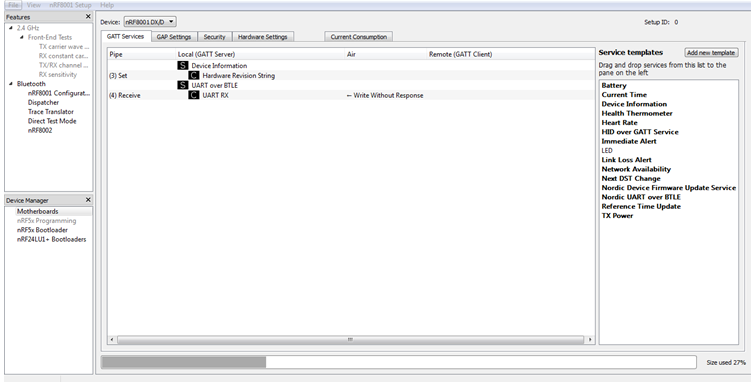Viewport: 752px width, 382px height.
Task: Select nRF5x Bootloader in Device Manager
Action: (x=42, y=230)
